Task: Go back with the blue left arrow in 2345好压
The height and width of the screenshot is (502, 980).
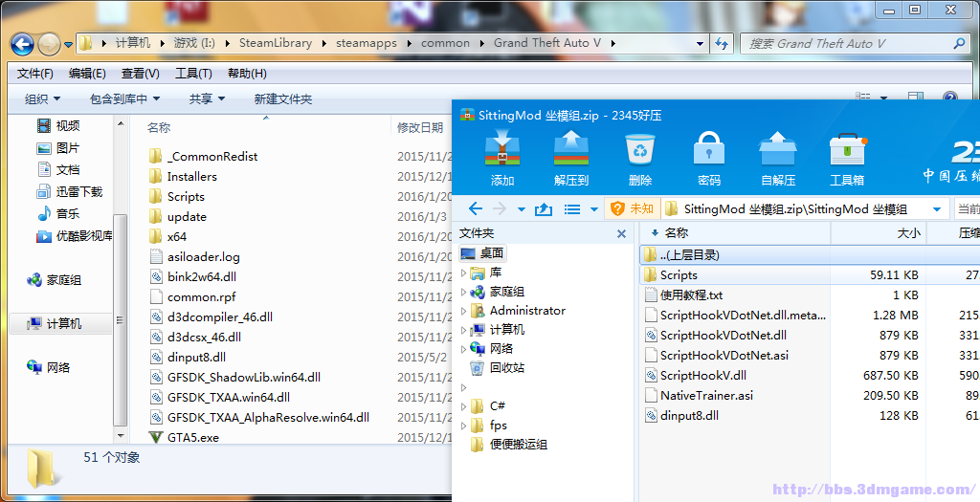Action: click(476, 208)
